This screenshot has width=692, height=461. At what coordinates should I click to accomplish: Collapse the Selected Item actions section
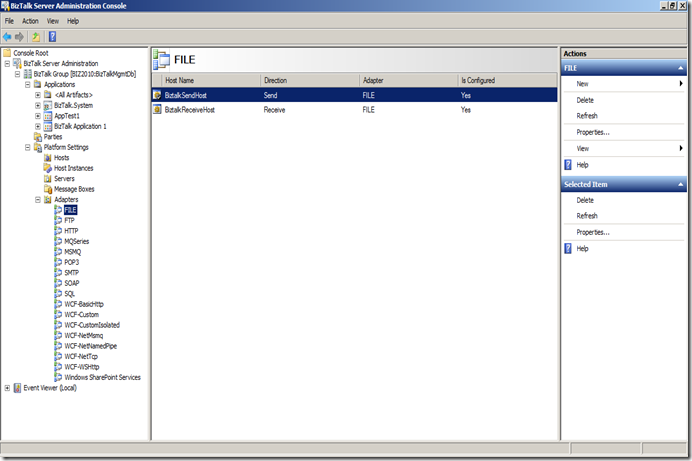pyautogui.click(x=680, y=184)
